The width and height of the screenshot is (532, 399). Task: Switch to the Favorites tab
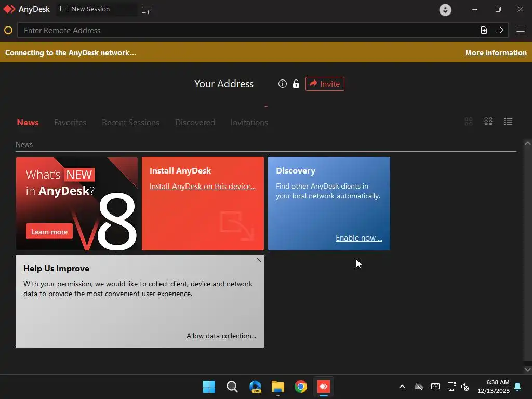(70, 123)
